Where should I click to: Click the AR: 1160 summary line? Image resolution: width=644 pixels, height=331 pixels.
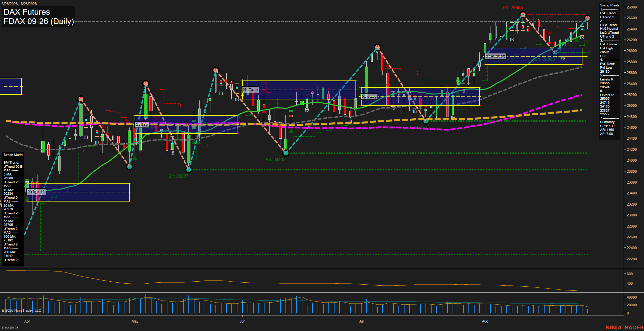tap(607, 130)
